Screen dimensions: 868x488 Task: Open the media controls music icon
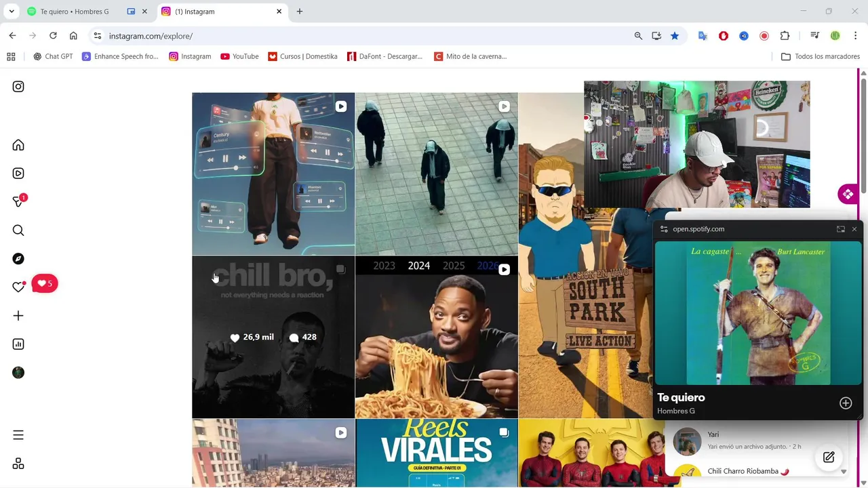click(814, 36)
